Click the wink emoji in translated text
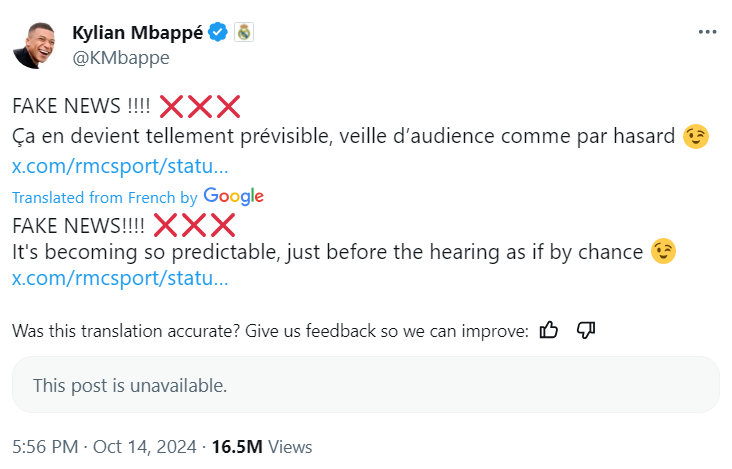Image resolution: width=732 pixels, height=469 pixels. coord(663,252)
